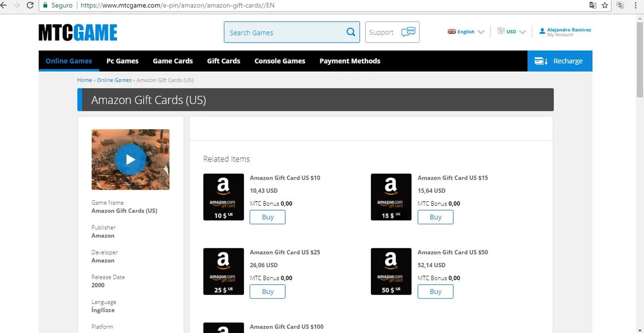Click the 26,06 USD price text
Image resolution: width=644 pixels, height=333 pixels.
[264, 265]
